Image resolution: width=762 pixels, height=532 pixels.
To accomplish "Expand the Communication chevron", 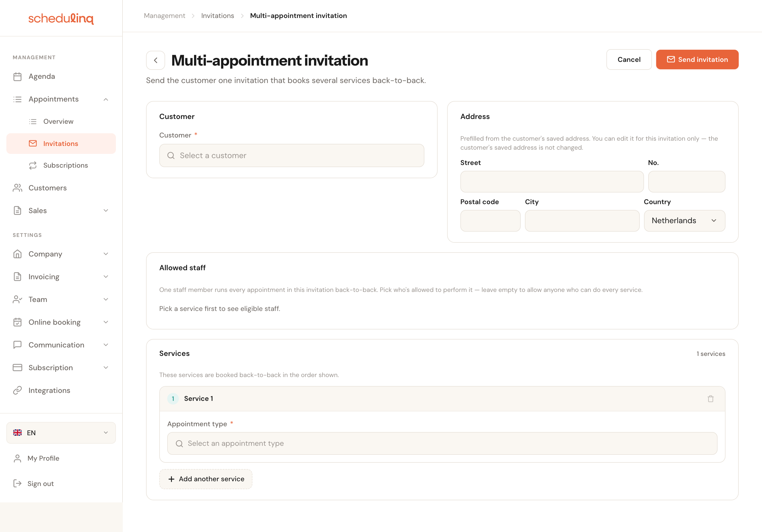I will tap(106, 345).
